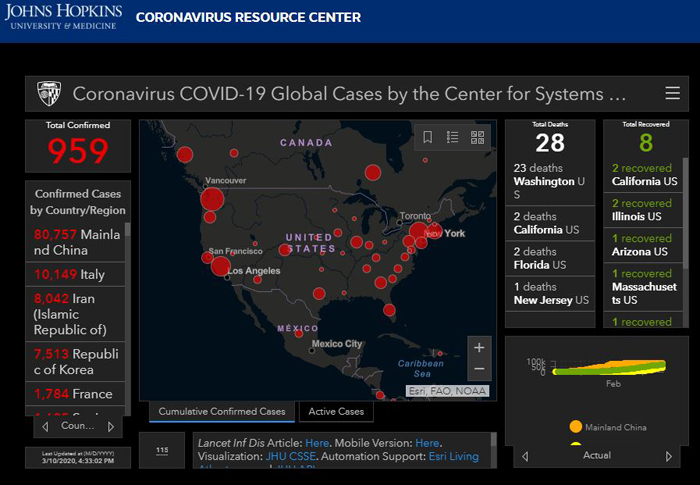Click the Total Recovered 8 number

coord(646,143)
